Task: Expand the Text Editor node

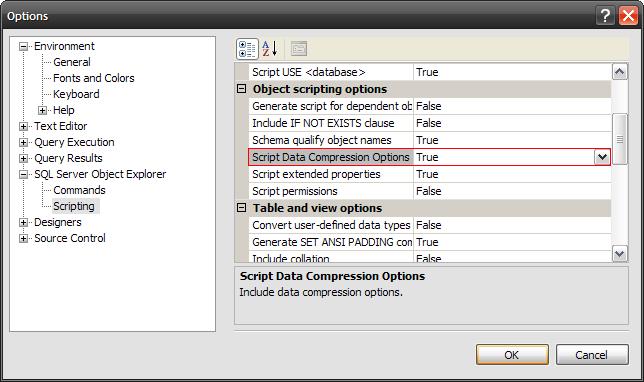Action: coord(23,127)
